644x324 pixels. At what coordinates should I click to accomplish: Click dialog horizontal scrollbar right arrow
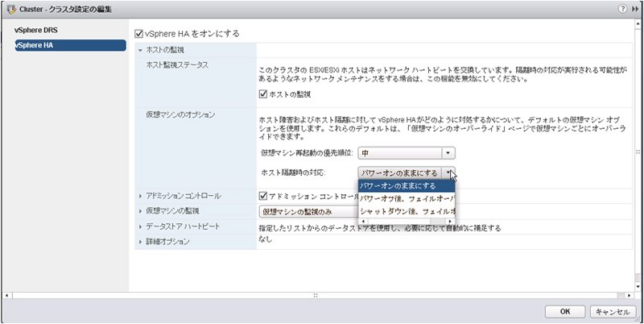[x=629, y=295]
